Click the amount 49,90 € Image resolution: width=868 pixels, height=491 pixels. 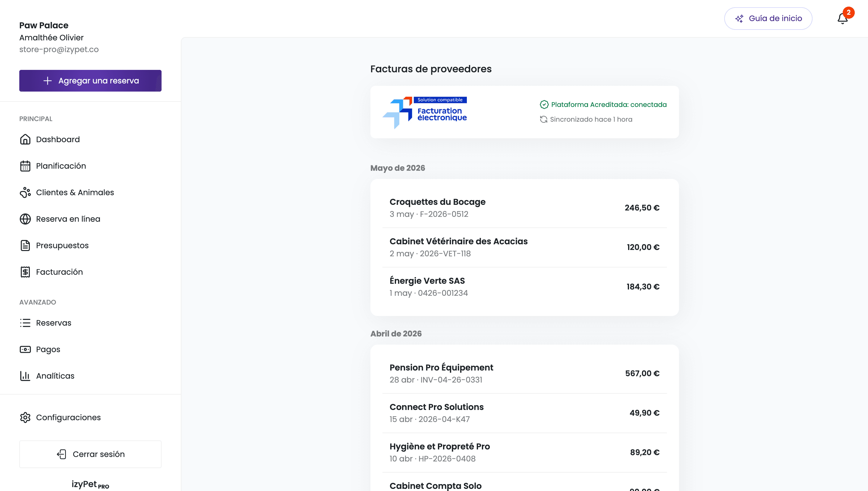tap(644, 413)
